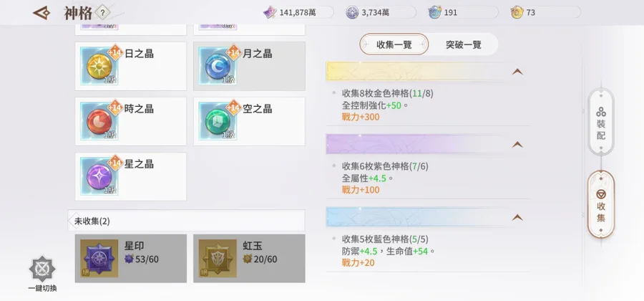Select the 日之晶 golden sun crystal
This screenshot has width=644, height=301.
coord(99,66)
